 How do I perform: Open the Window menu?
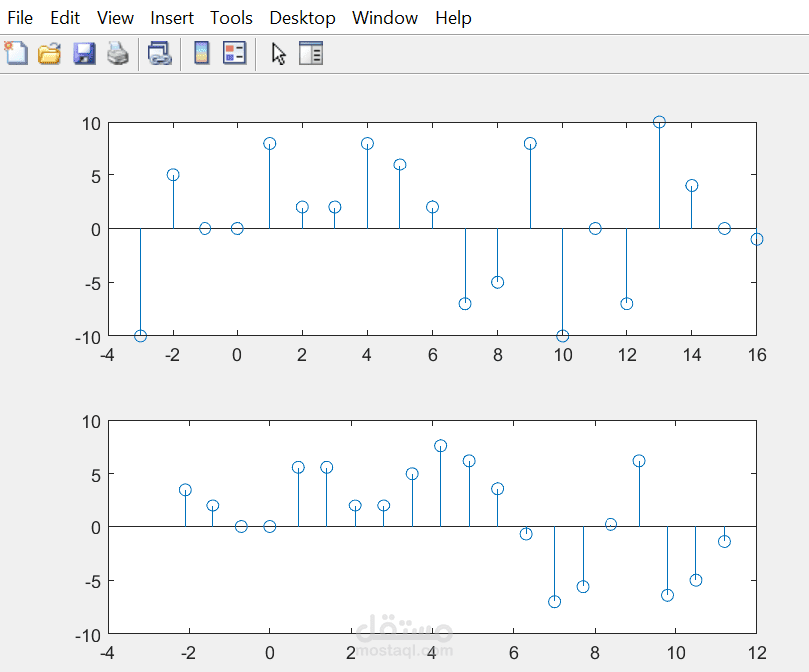click(x=385, y=18)
